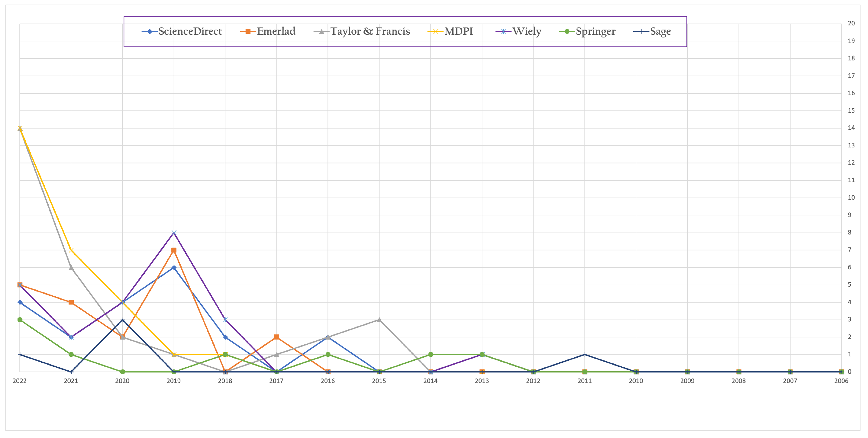
Task: Select the Sage data point at 2011
Action: [x=585, y=354]
